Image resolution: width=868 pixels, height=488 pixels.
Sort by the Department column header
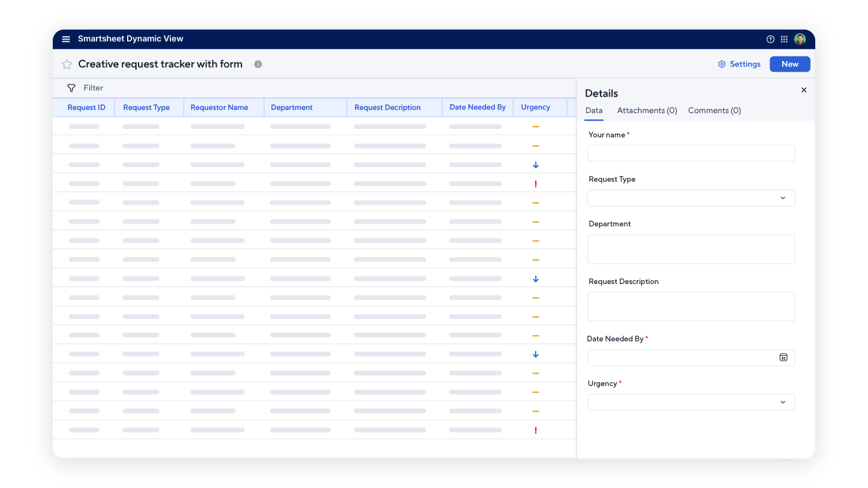pos(292,107)
